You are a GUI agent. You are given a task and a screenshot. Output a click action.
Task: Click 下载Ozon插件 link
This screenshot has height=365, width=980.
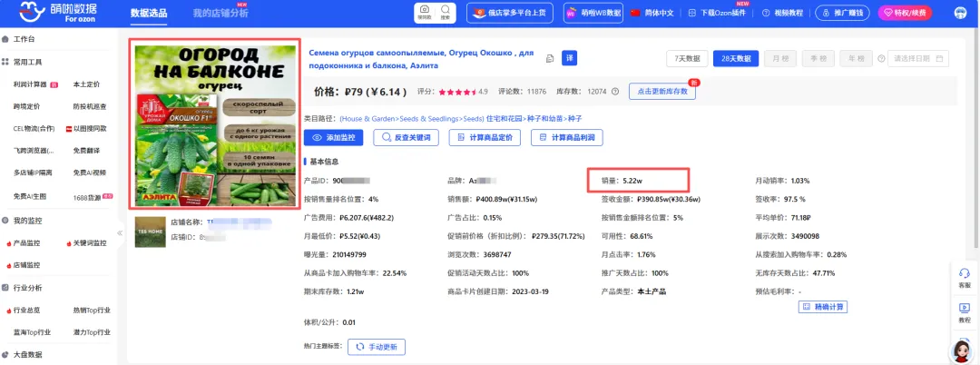point(716,13)
